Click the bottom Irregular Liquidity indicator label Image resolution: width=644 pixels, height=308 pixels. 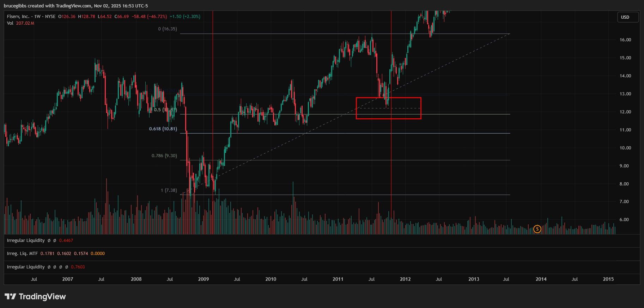pos(26,267)
